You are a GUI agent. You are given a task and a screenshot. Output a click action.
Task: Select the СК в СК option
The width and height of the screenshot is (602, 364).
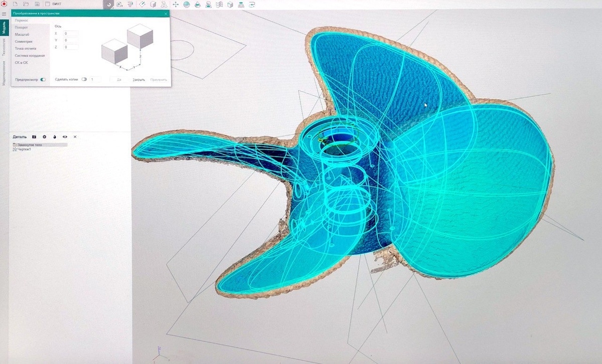tap(22, 63)
